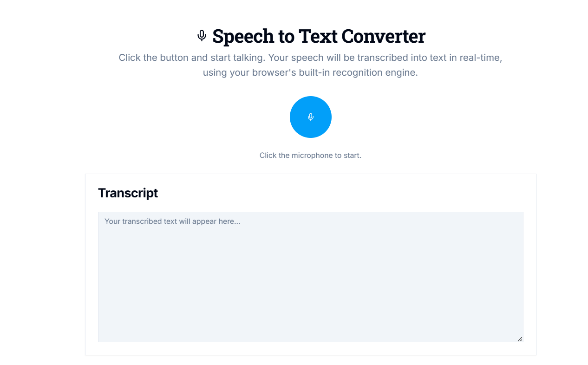The height and width of the screenshot is (365, 588).
Task: Select the word 'Converter' in the title
Action: point(383,36)
